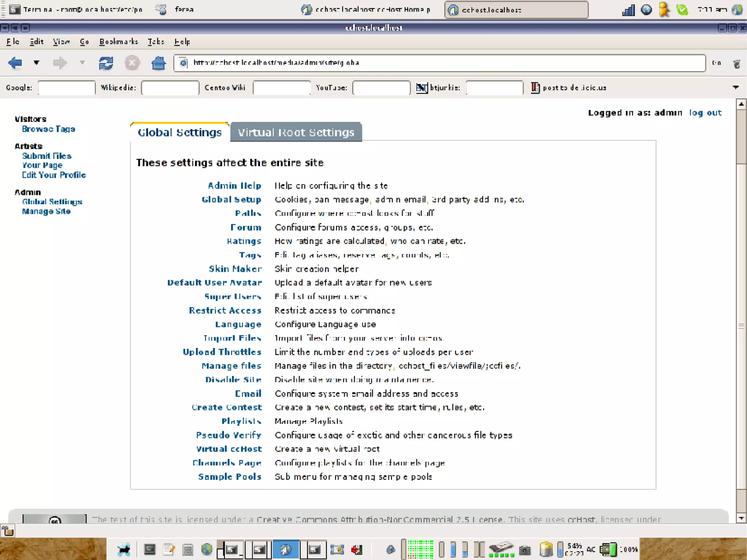Click the browser Back arrow icon
747x560 pixels.
point(15,63)
